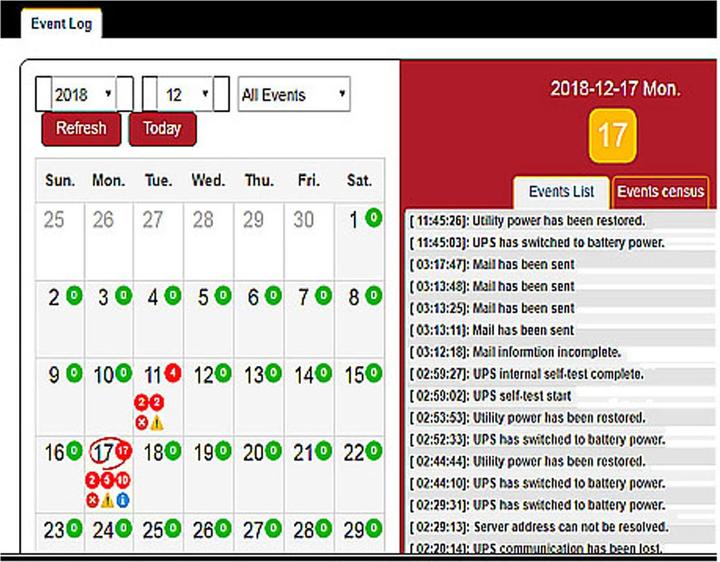Switch to the Events census tab
The width and height of the screenshot is (720, 562).
pyautogui.click(x=660, y=191)
